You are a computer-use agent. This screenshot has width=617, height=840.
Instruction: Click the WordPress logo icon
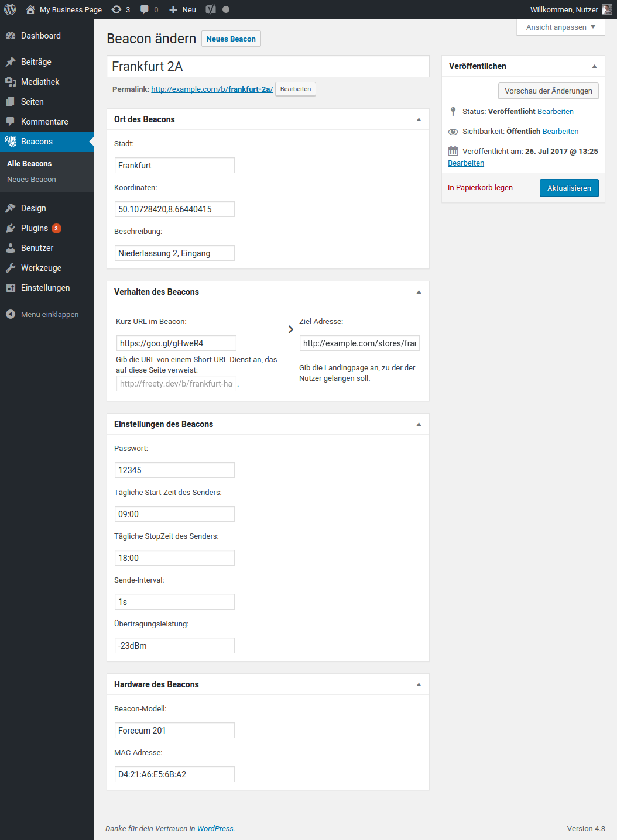pos(10,9)
